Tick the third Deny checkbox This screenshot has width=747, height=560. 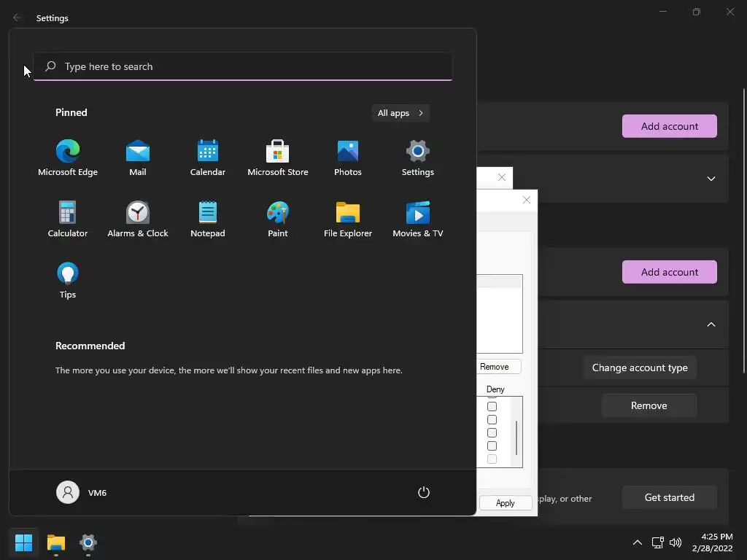pos(492,433)
